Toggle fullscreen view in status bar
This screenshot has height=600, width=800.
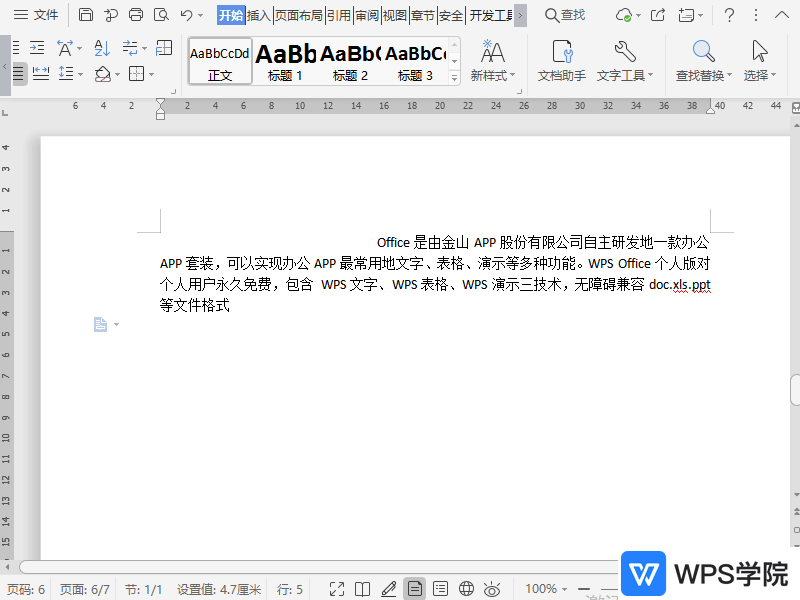[337, 589]
